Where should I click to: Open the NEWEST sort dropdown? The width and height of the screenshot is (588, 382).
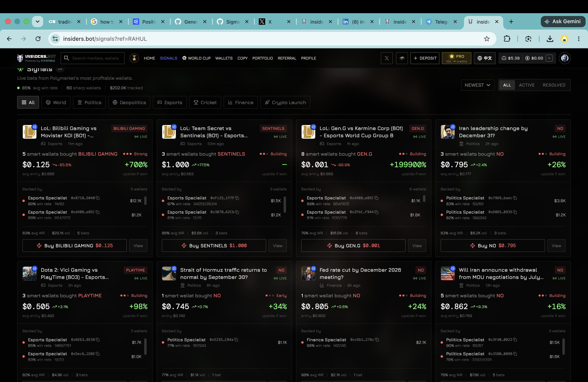[478, 85]
